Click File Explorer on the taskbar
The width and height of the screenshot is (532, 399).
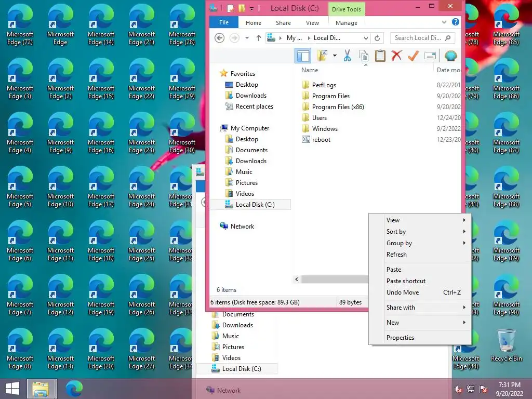tap(41, 389)
